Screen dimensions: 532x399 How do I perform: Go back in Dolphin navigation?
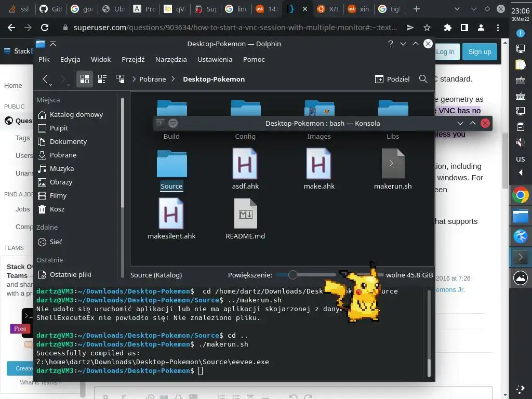[46, 79]
